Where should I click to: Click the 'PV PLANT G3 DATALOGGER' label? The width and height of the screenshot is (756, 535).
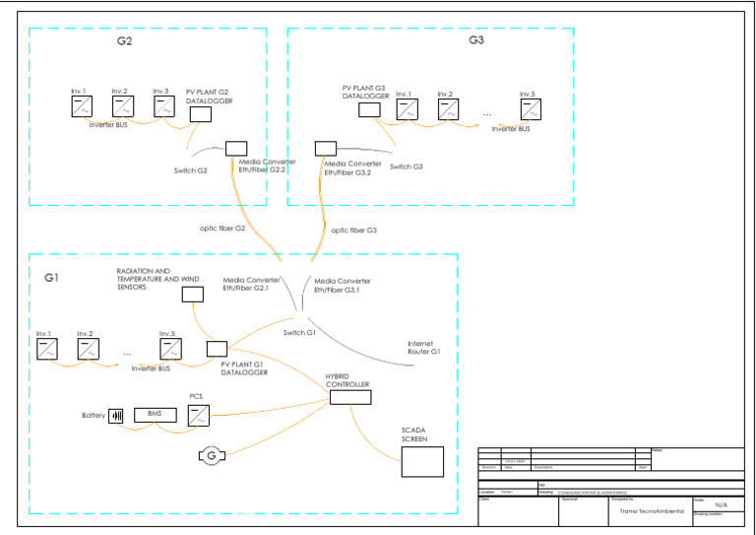[x=366, y=93]
